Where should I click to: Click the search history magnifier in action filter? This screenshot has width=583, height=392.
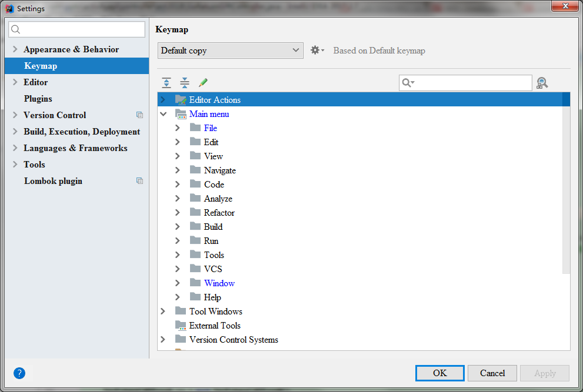[408, 83]
